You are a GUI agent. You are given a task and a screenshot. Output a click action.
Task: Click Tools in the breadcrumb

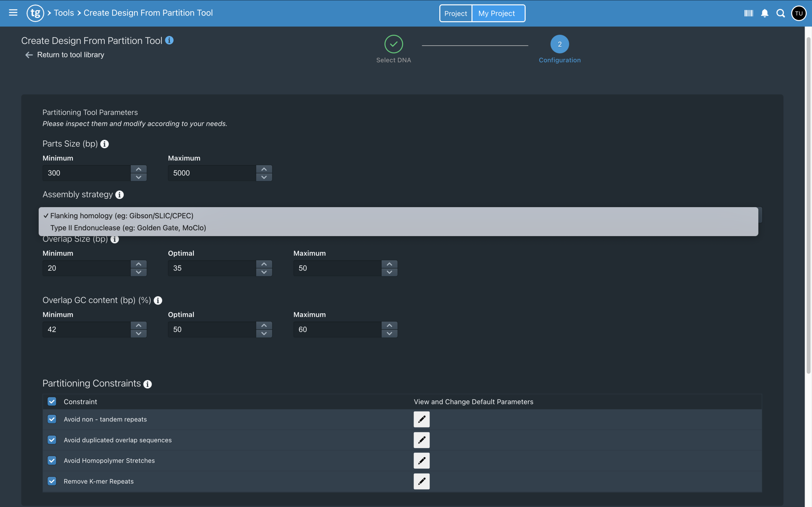(64, 13)
